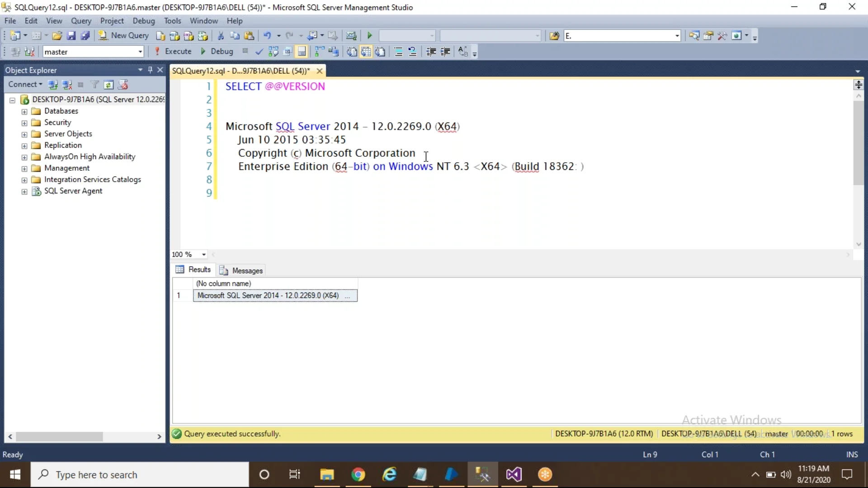The width and height of the screenshot is (868, 488).
Task: Open the master database dropdown
Action: click(140, 52)
